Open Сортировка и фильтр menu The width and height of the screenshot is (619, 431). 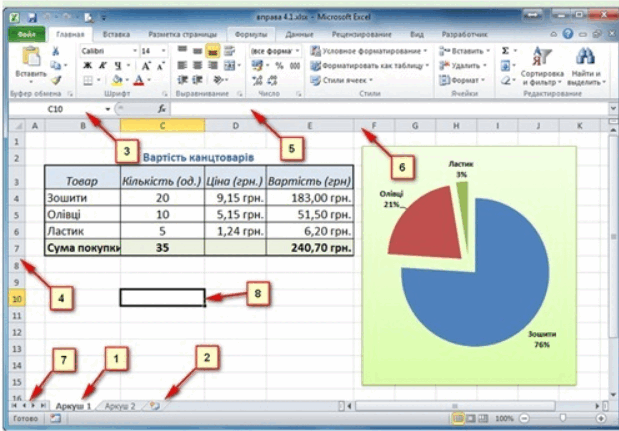pos(542,66)
